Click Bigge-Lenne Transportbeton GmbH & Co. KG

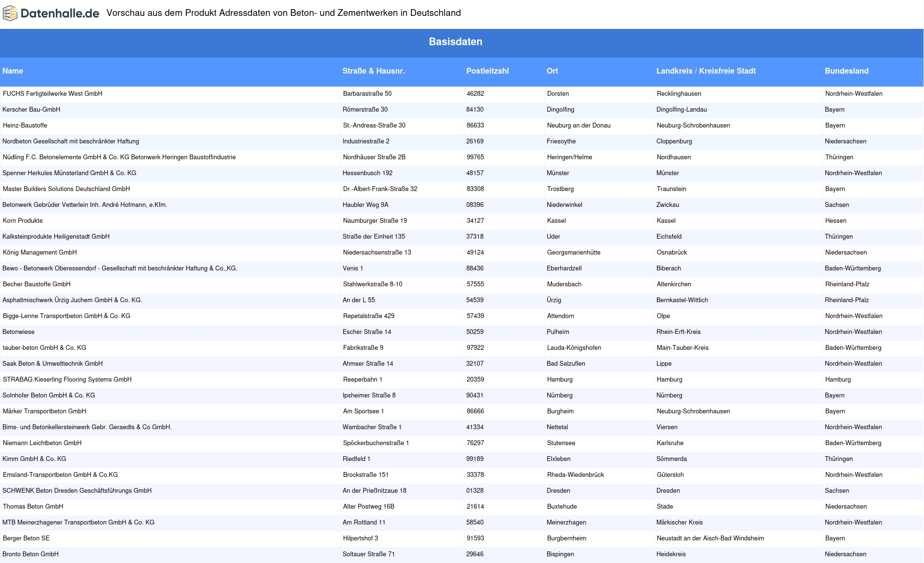click(x=66, y=316)
